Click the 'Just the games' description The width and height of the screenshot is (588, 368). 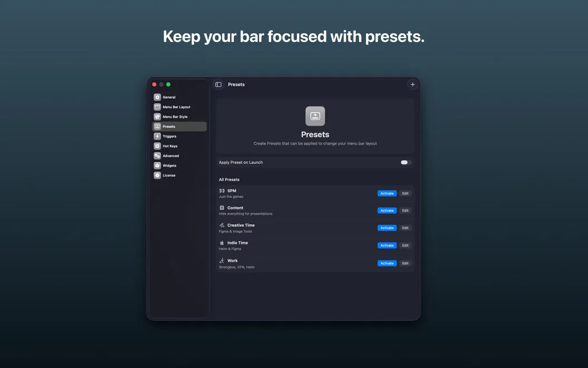click(x=231, y=197)
